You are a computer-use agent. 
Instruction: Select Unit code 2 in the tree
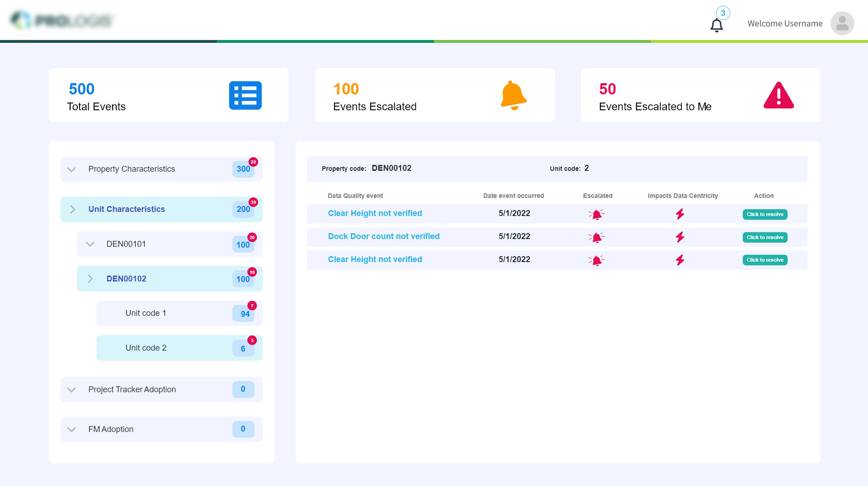point(146,348)
